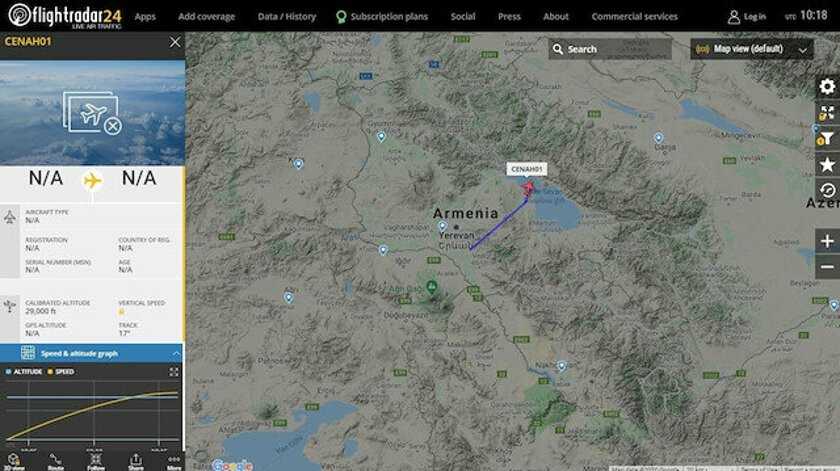This screenshot has width=840, height=471.
Task: Show Route of CENAH01
Action: click(56, 461)
